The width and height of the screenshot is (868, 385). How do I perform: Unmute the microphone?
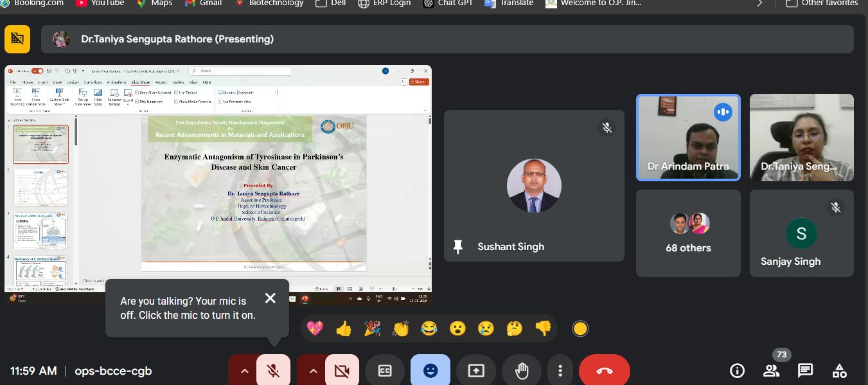273,371
